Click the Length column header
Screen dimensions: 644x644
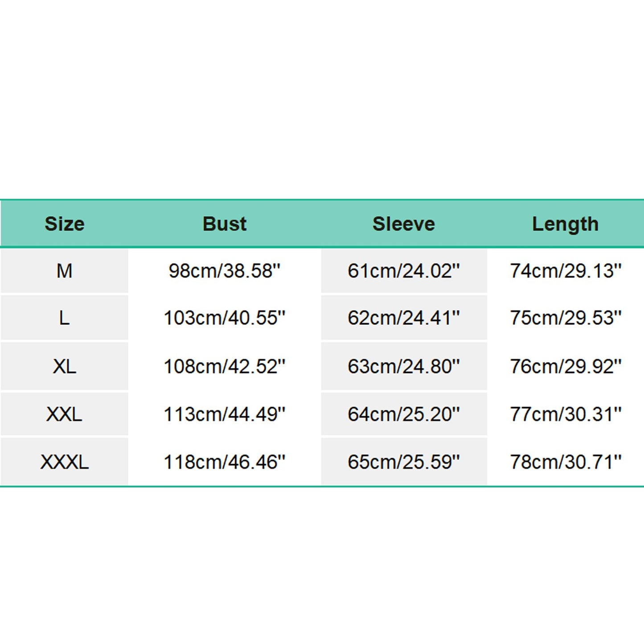565,224
